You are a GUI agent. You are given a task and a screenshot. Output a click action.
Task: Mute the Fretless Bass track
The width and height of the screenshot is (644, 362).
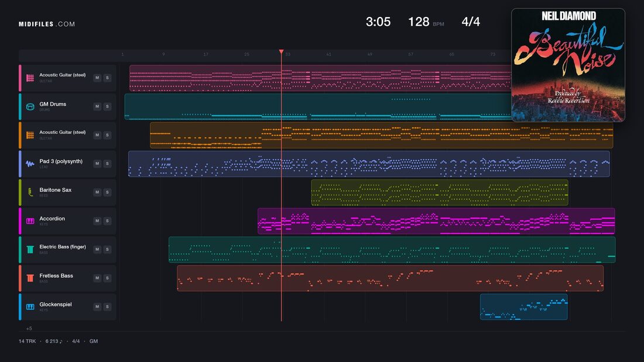point(97,278)
